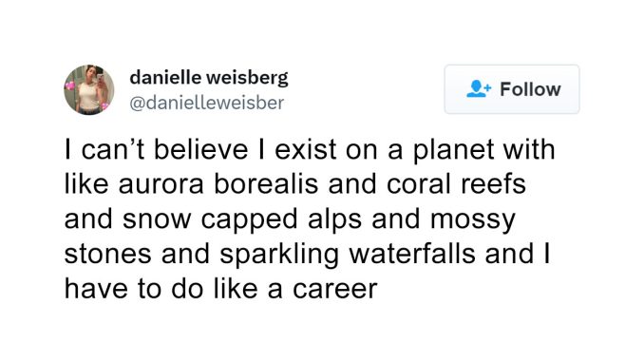
Task: Click the Follow button
Action: tap(512, 89)
